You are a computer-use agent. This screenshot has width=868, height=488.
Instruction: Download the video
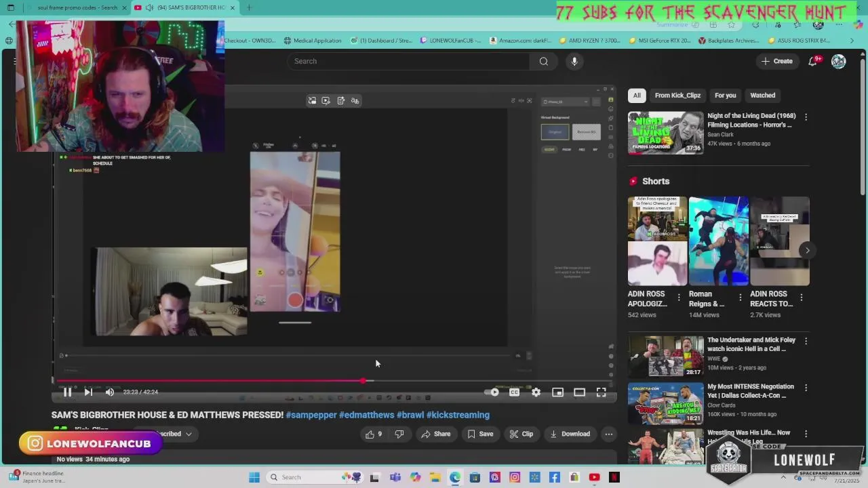click(570, 434)
